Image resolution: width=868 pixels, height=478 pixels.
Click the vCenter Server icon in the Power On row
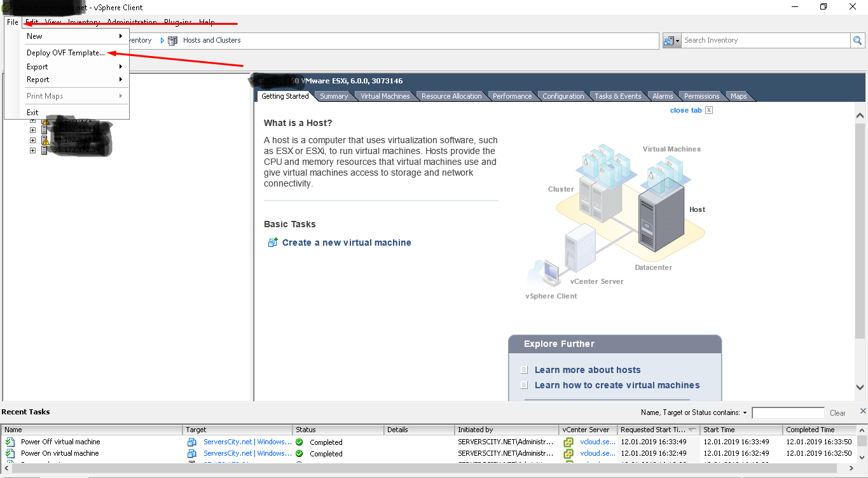[568, 453]
